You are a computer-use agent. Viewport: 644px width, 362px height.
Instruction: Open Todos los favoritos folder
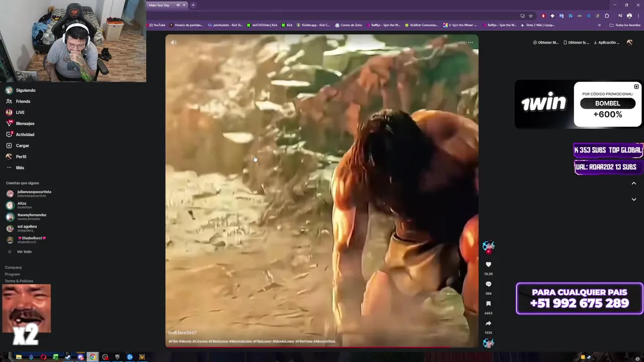pos(625,25)
